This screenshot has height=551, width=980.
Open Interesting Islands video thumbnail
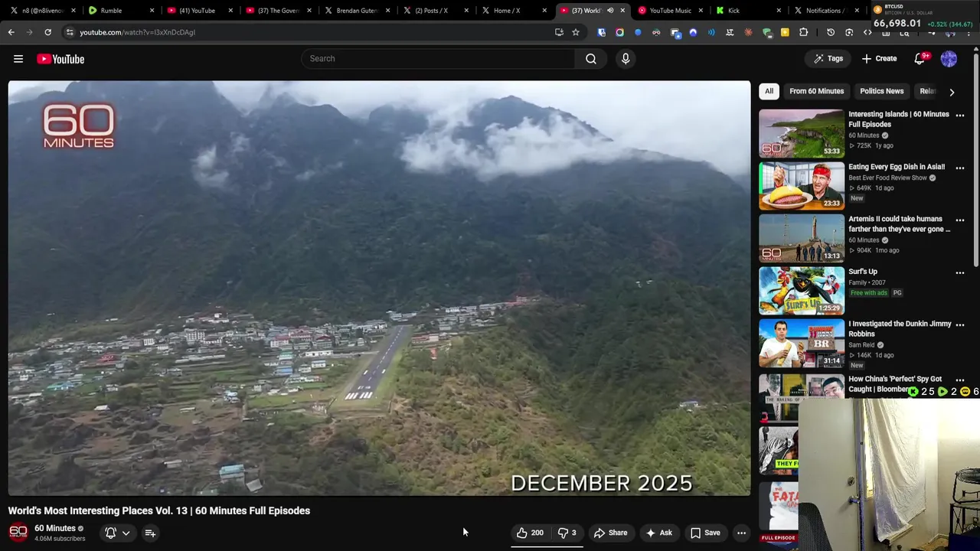coord(802,133)
